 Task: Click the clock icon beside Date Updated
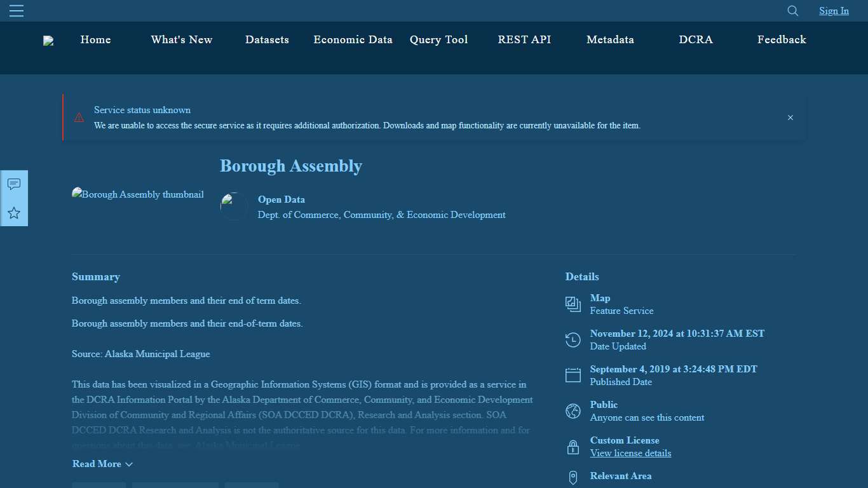(x=573, y=340)
